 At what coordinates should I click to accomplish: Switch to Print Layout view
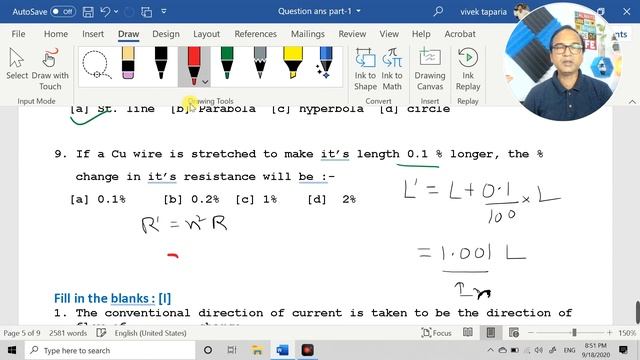pyautogui.click(x=491, y=333)
